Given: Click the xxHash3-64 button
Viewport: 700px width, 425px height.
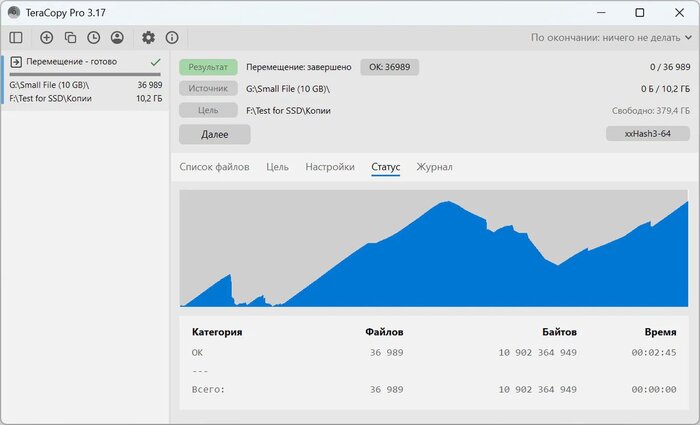Looking at the screenshot, I should tap(648, 133).
